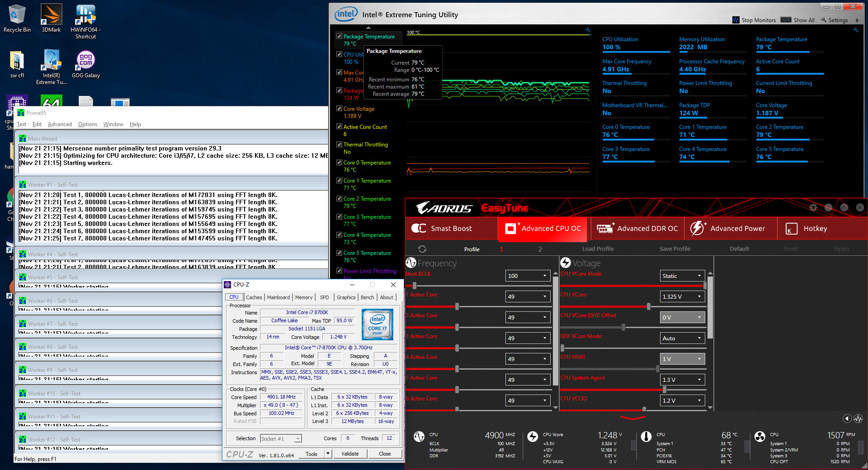Click the Prime95 Main thread window icon
Image resolution: width=868 pixels, height=470 pixels.
[x=22, y=138]
